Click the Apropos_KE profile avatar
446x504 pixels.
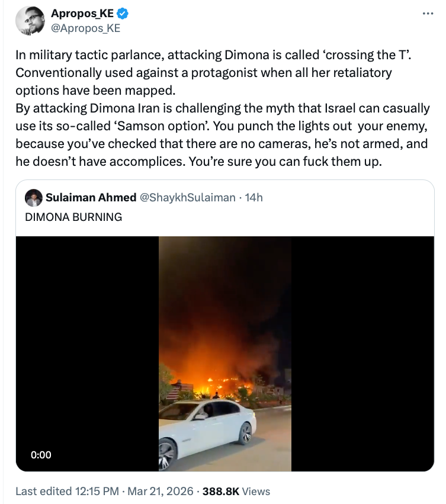(x=30, y=21)
